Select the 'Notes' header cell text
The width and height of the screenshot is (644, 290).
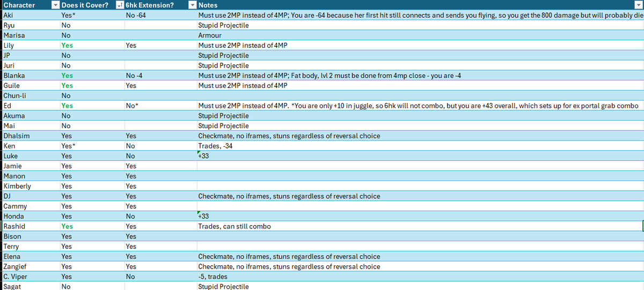coord(208,5)
